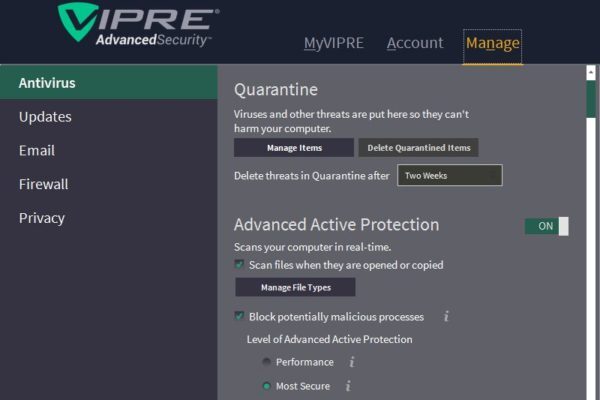Uncheck Scan files when opened or copied
The image size is (600, 400).
(239, 264)
